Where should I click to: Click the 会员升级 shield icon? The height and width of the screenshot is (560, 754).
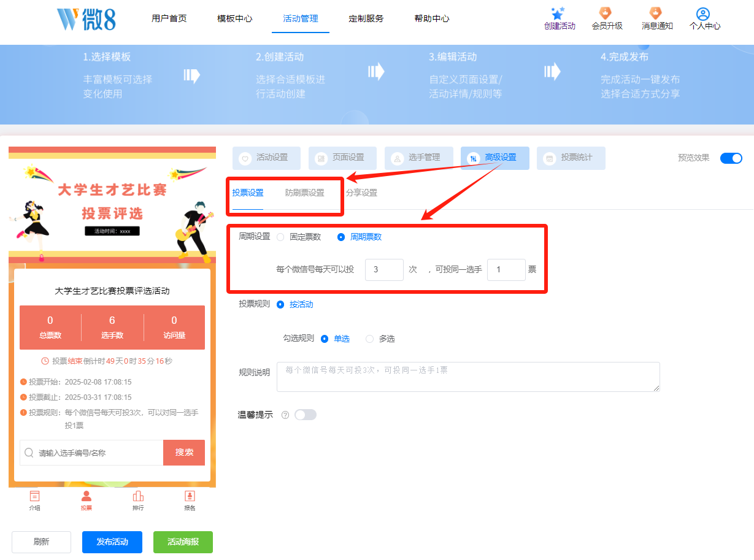(x=607, y=13)
